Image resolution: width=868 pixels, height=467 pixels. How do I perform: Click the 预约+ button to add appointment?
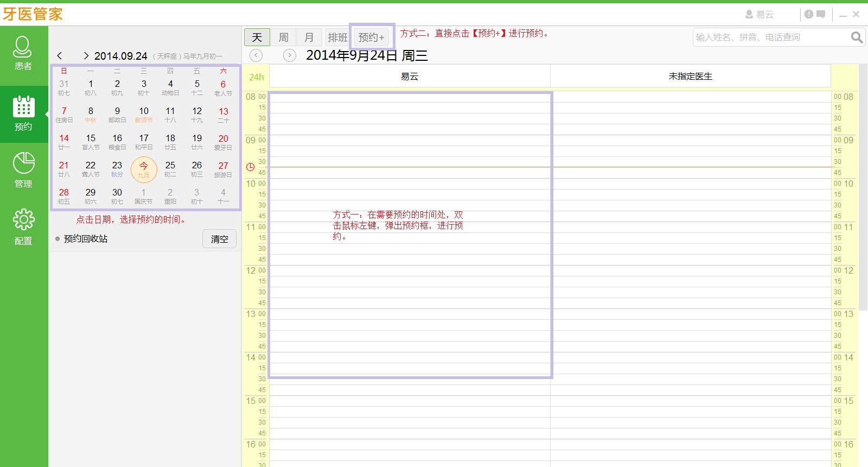(372, 37)
